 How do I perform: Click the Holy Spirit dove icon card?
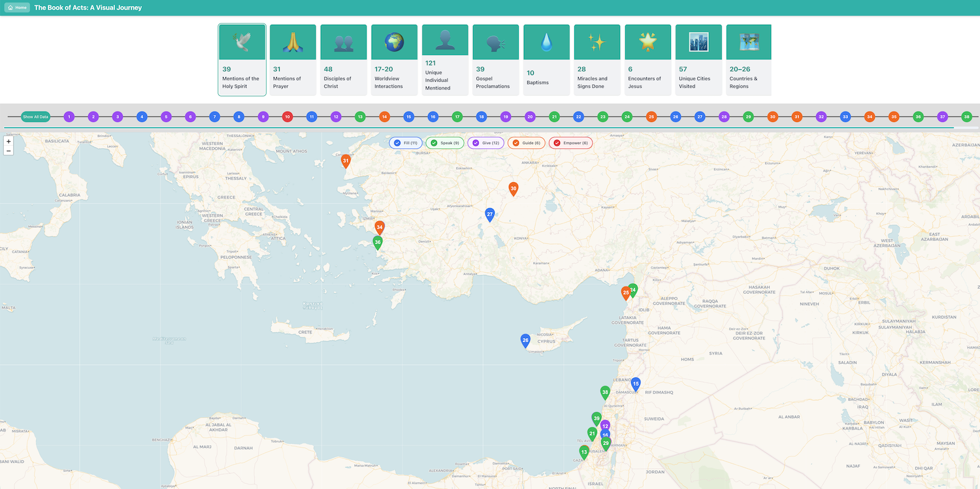[x=242, y=42]
